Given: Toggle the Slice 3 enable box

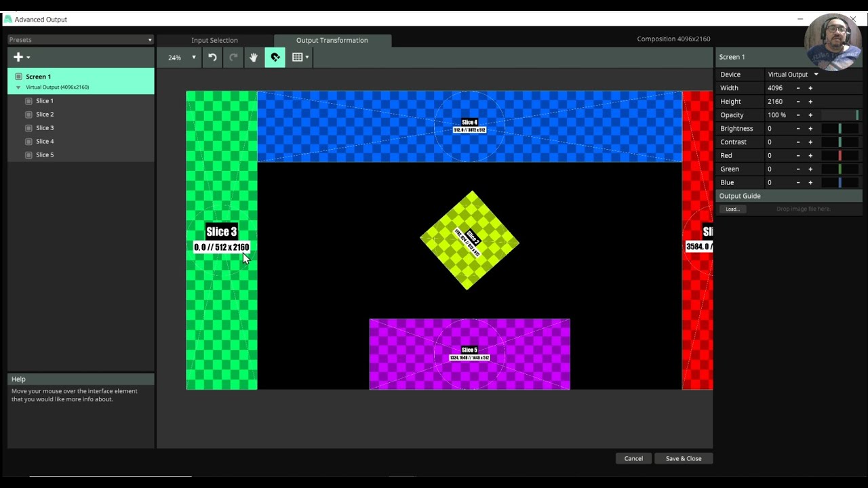Looking at the screenshot, I should coord(28,128).
